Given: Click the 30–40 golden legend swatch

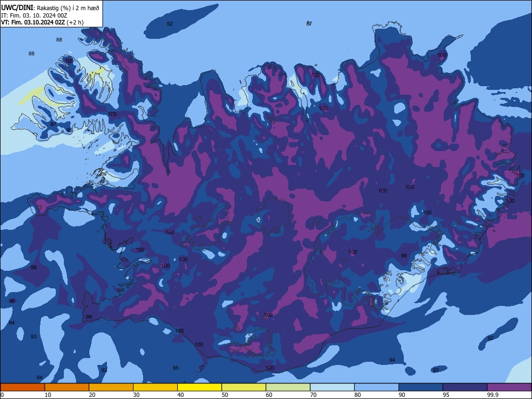Looking at the screenshot, I should coord(155,387).
